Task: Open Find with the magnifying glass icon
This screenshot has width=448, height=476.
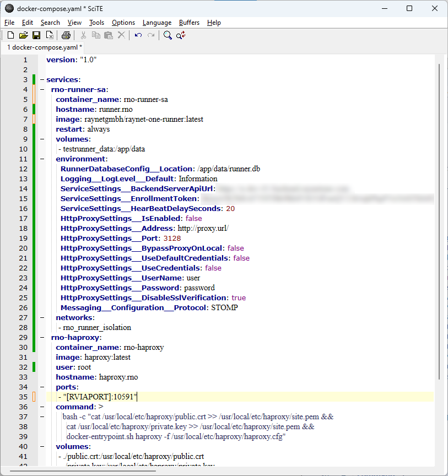Action: (x=168, y=35)
